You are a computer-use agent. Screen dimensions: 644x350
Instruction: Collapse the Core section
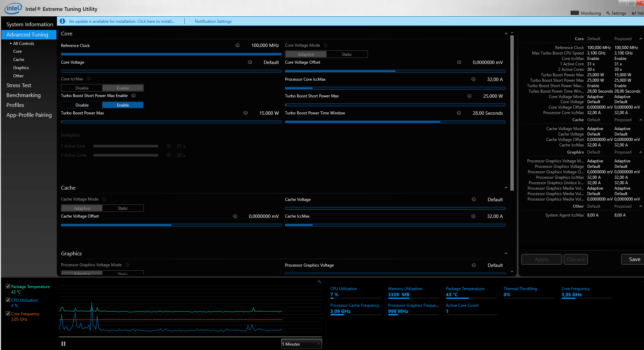pos(506,34)
